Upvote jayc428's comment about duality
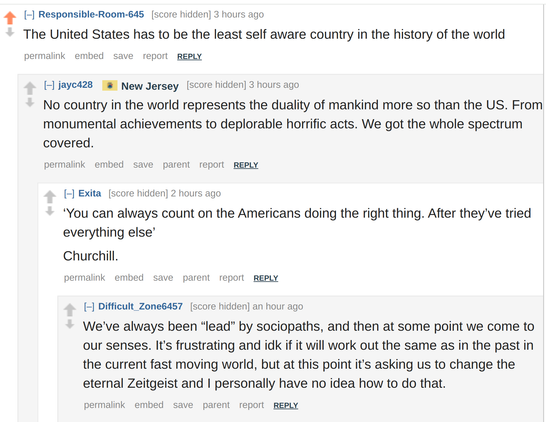 [x=30, y=88]
